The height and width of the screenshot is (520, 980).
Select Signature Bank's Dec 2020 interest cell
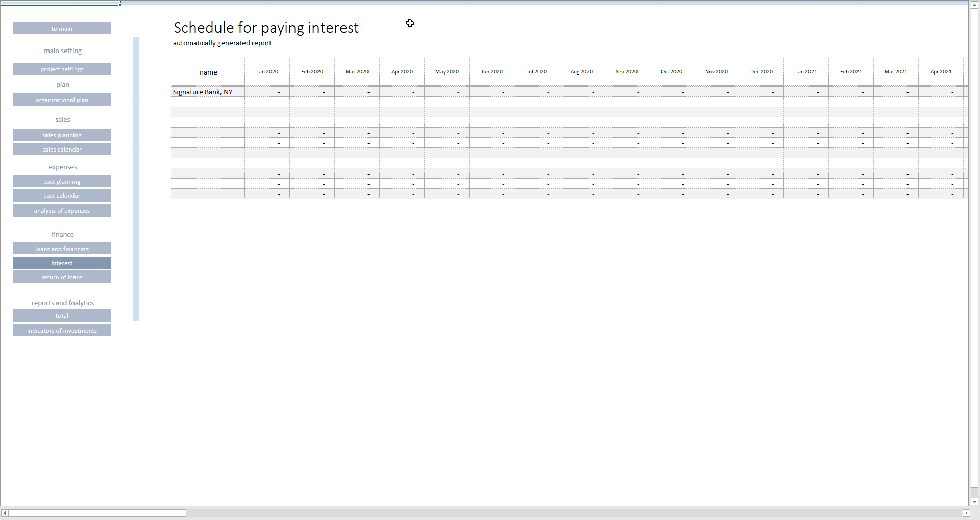(x=762, y=92)
